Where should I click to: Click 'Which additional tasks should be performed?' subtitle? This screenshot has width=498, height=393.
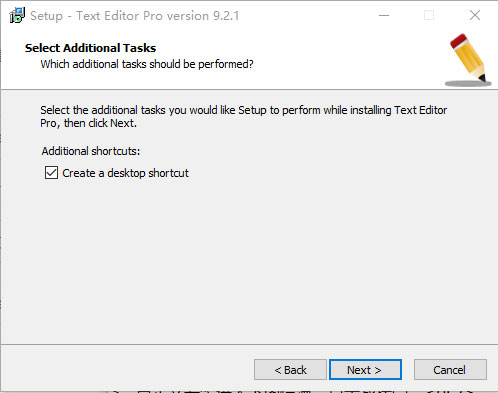point(147,64)
